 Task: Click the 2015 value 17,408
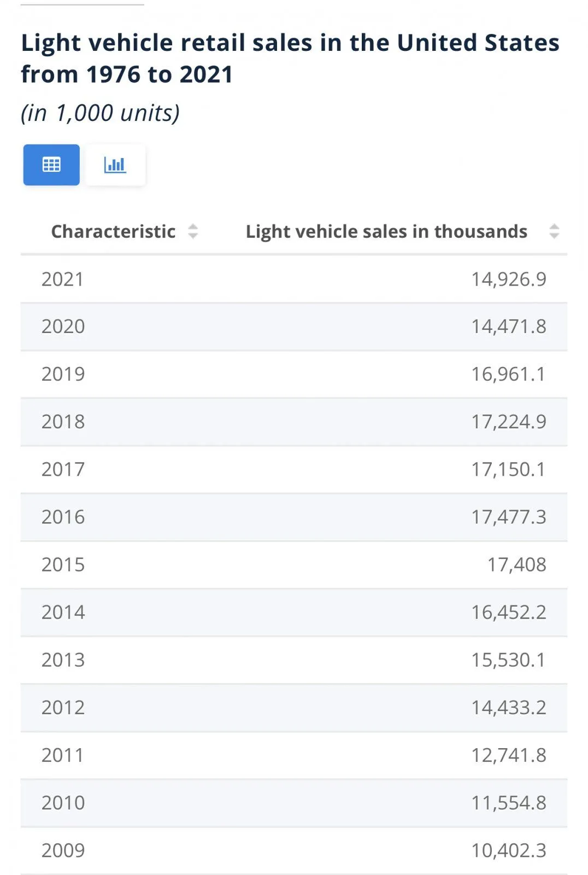516,564
